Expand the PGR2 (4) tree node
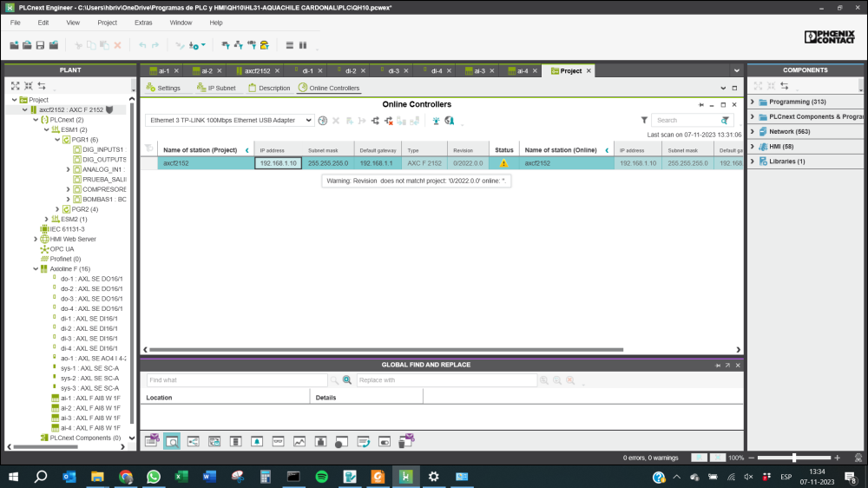868x488 pixels. coord(57,209)
